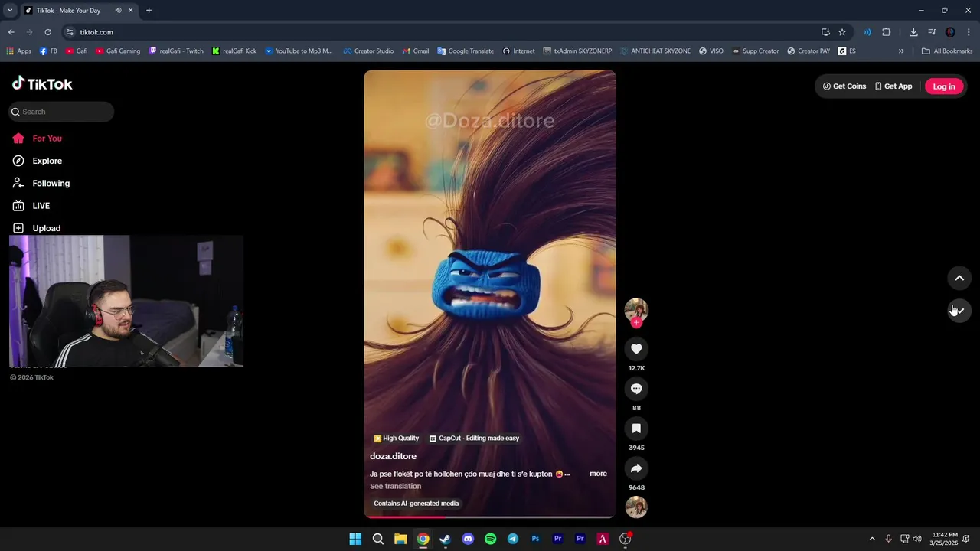Image resolution: width=980 pixels, height=551 pixels.
Task: Open the ANTICHEAT SKYZONE bookmark
Action: tap(655, 51)
